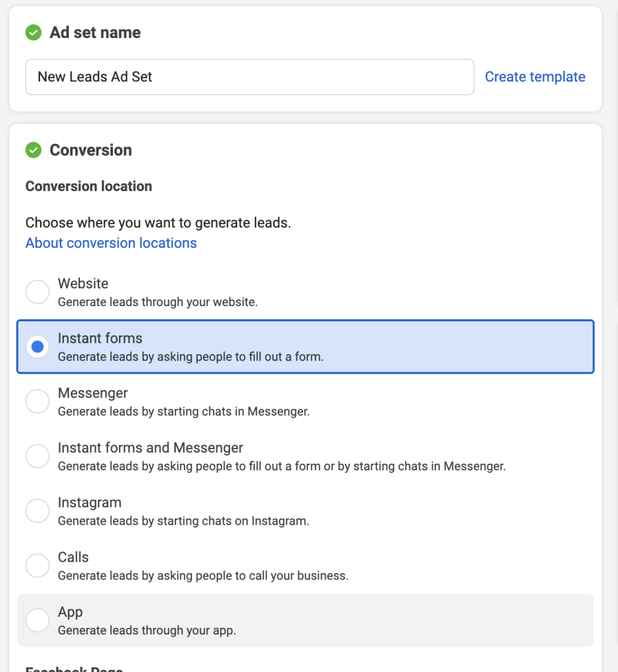Click the green checkmark beside Ad set name

tap(33, 32)
